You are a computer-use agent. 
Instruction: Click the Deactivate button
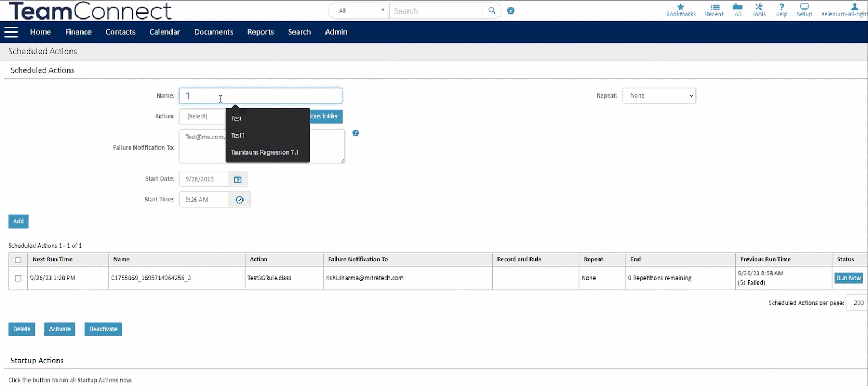pyautogui.click(x=103, y=329)
